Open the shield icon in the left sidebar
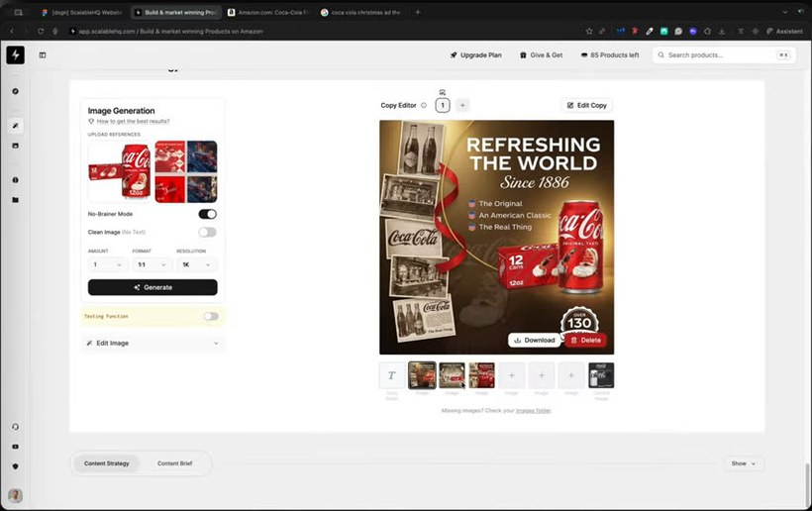The image size is (812, 511). [x=16, y=466]
